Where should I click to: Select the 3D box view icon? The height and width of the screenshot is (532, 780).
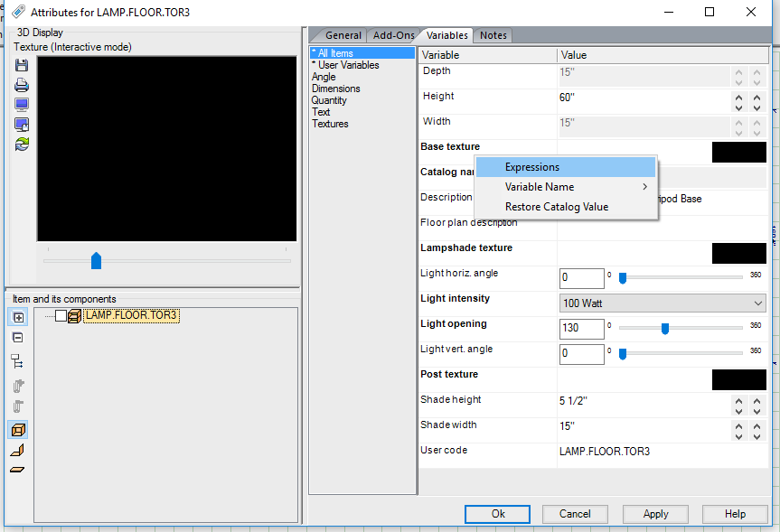(18, 430)
